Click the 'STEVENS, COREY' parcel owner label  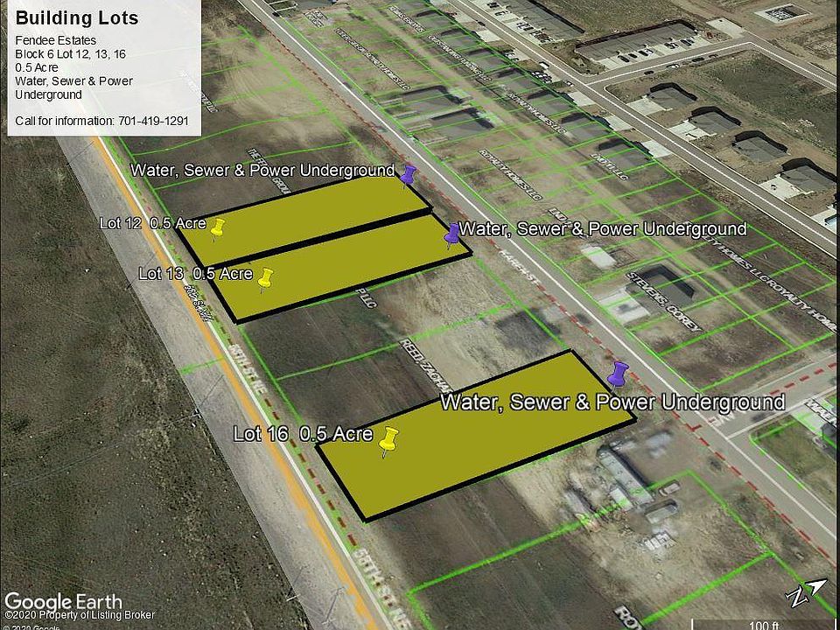(x=664, y=301)
